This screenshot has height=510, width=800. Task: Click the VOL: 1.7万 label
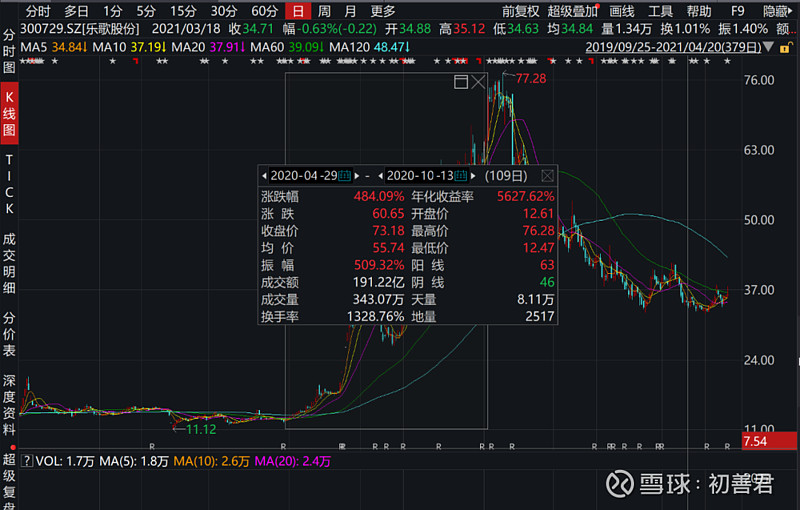(x=65, y=462)
